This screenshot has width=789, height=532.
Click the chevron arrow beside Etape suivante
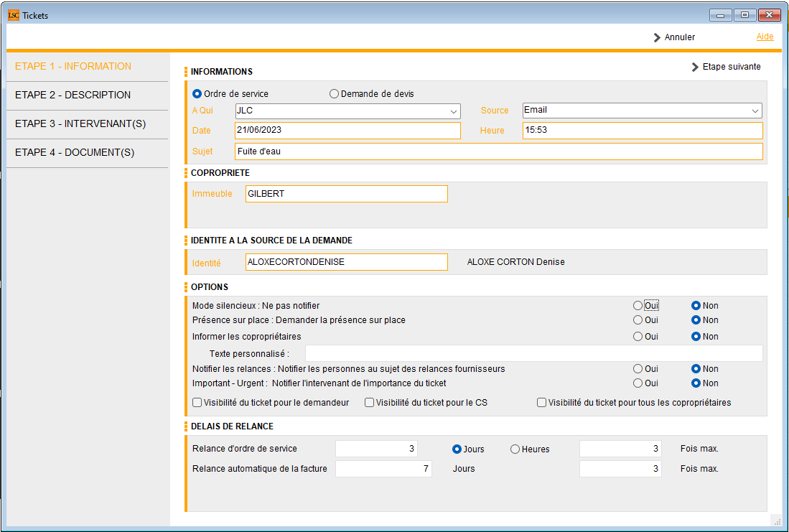tap(695, 67)
